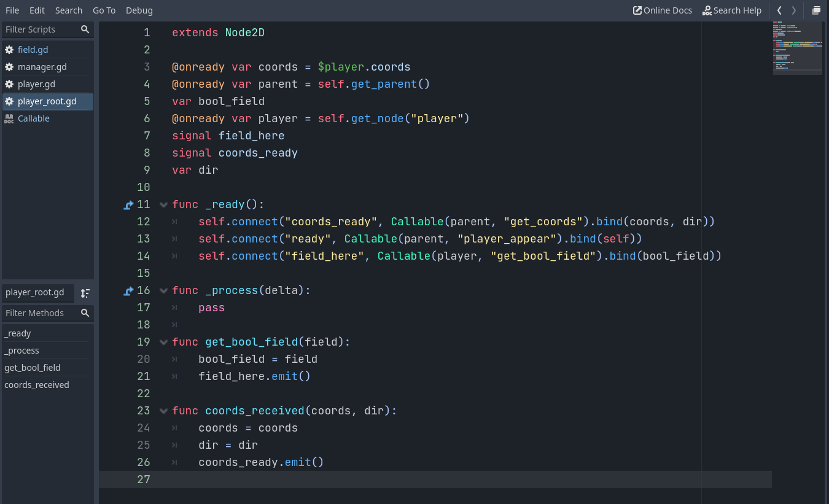Click the override arrow icon on line 16
Screen dimensions: 829x504
(128, 291)
